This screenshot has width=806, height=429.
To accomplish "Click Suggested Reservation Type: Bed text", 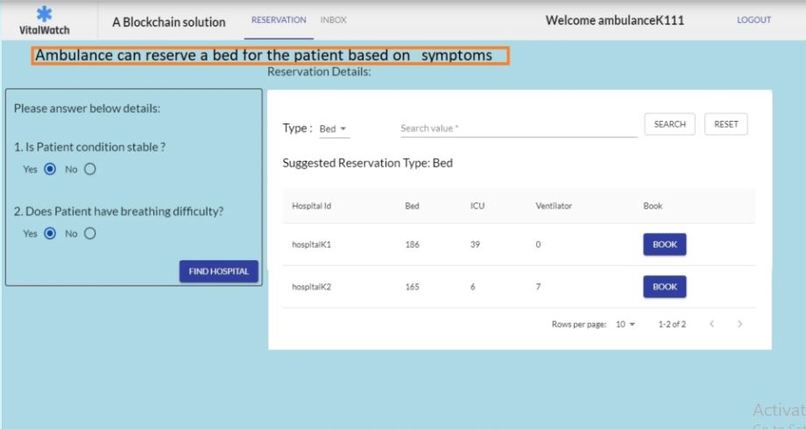I will click(x=368, y=163).
